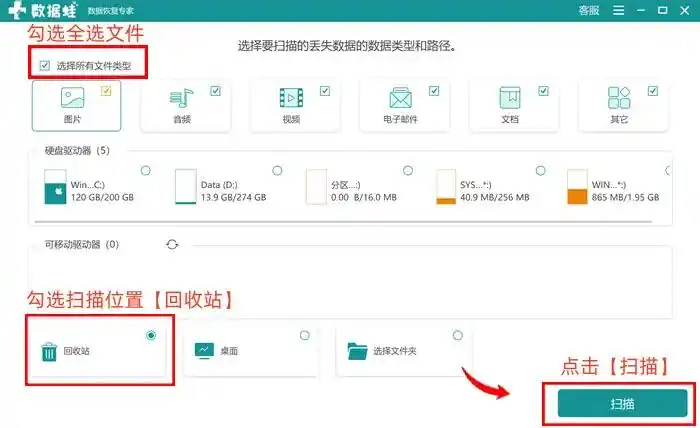Screen dimensions: 700x428
Task: Maximize the 数据蛙 window
Action: pos(662,10)
